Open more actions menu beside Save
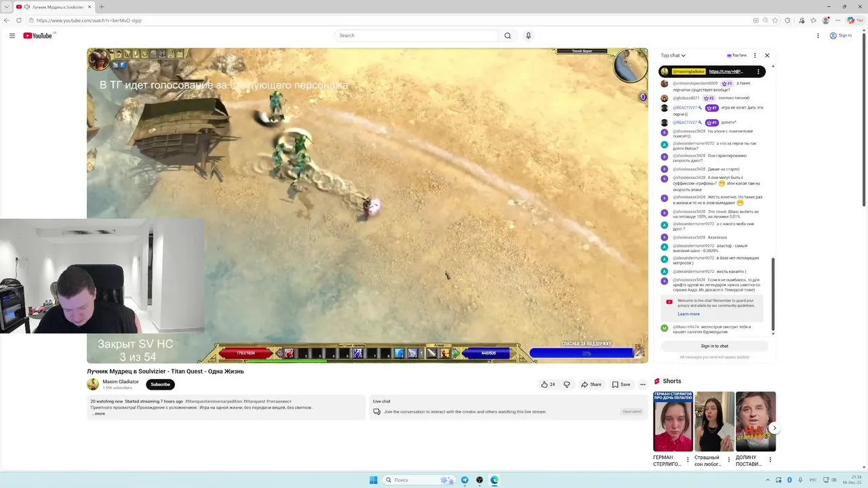 point(643,384)
